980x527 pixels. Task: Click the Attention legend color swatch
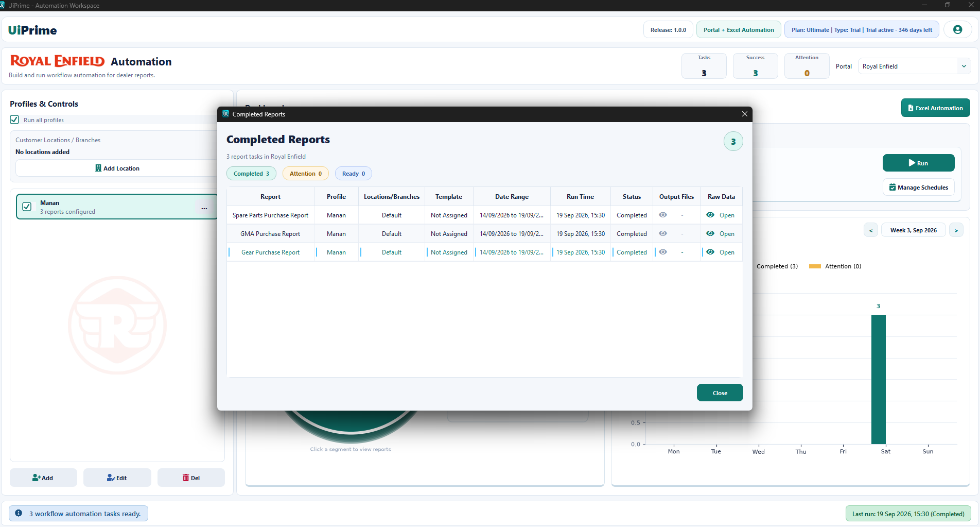click(x=815, y=266)
